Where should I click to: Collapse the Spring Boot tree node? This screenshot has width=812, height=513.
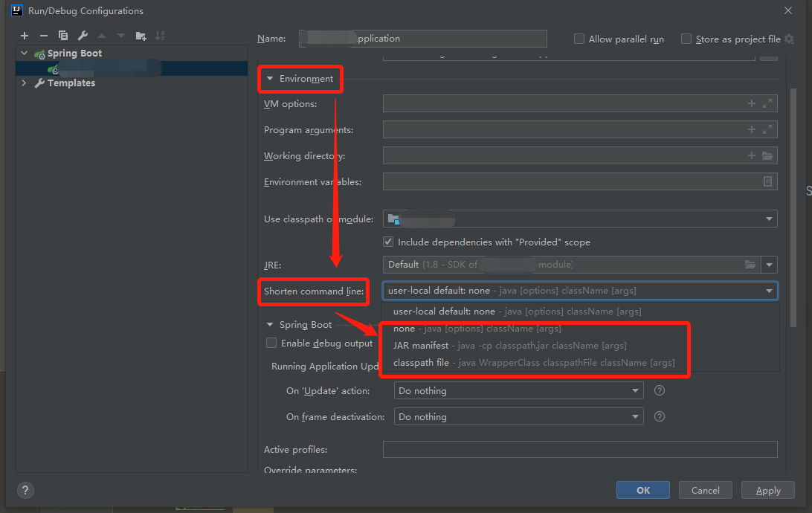(x=25, y=53)
